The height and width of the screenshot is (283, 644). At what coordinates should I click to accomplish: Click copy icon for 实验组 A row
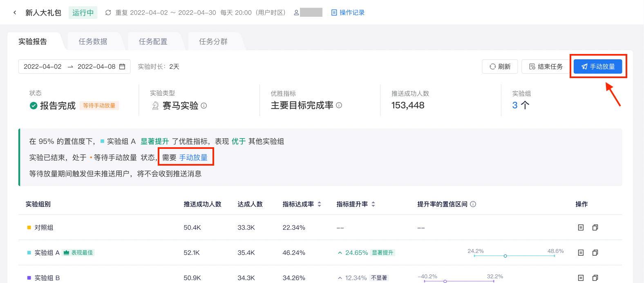tap(595, 253)
